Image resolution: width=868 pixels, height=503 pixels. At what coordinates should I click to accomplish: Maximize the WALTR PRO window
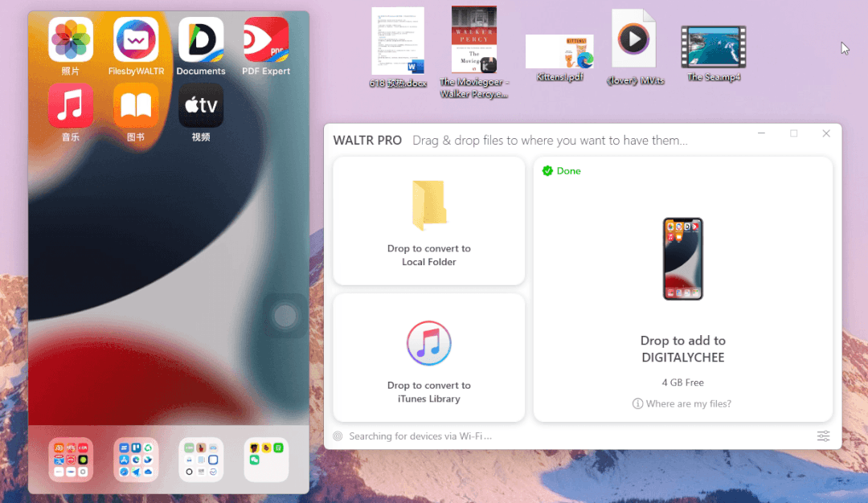[794, 133]
